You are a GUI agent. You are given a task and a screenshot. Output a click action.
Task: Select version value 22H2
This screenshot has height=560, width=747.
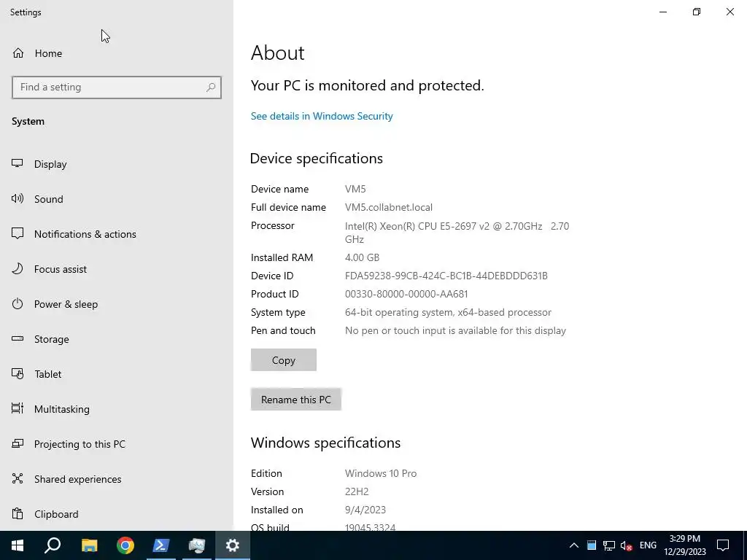357,491
